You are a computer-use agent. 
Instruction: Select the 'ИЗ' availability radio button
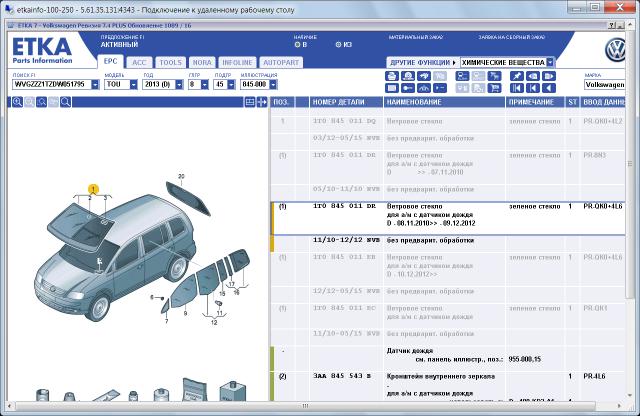point(338,44)
